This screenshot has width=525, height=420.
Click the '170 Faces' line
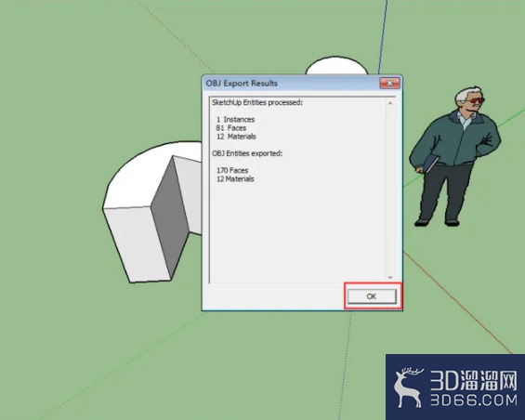tap(232, 170)
